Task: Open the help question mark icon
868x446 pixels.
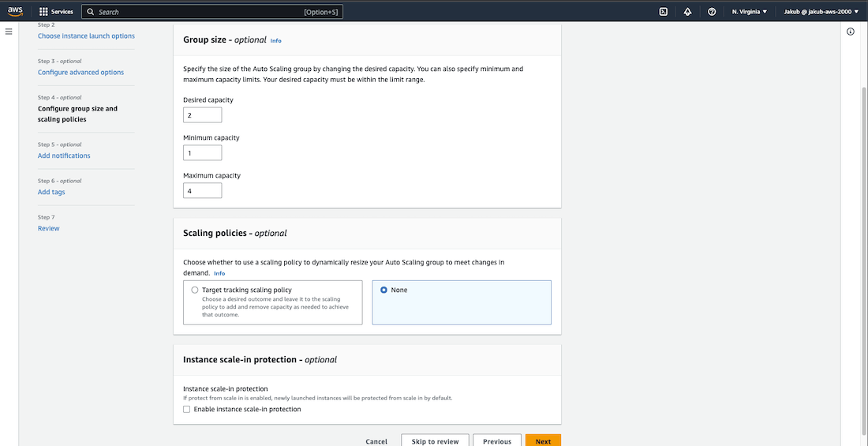Action: point(712,12)
